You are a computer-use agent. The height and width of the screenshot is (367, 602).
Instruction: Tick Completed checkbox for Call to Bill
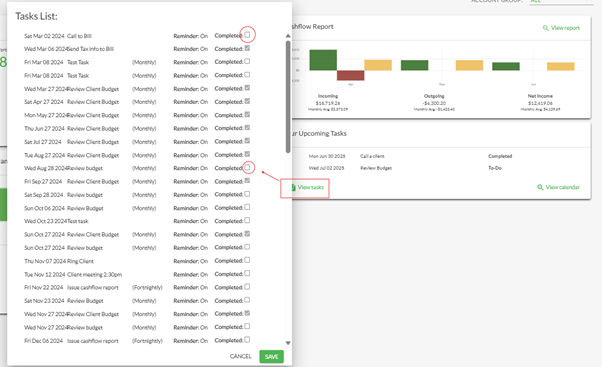click(x=247, y=35)
